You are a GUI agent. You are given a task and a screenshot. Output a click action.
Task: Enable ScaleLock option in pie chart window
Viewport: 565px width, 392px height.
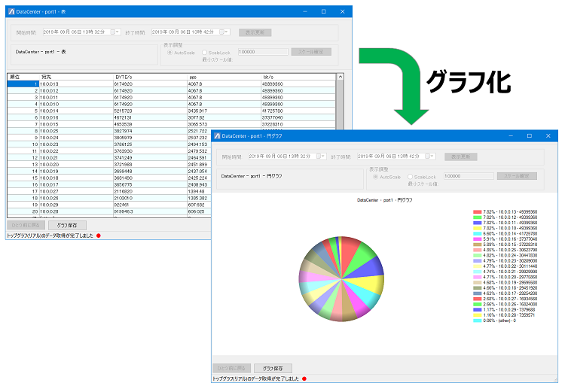click(410, 177)
